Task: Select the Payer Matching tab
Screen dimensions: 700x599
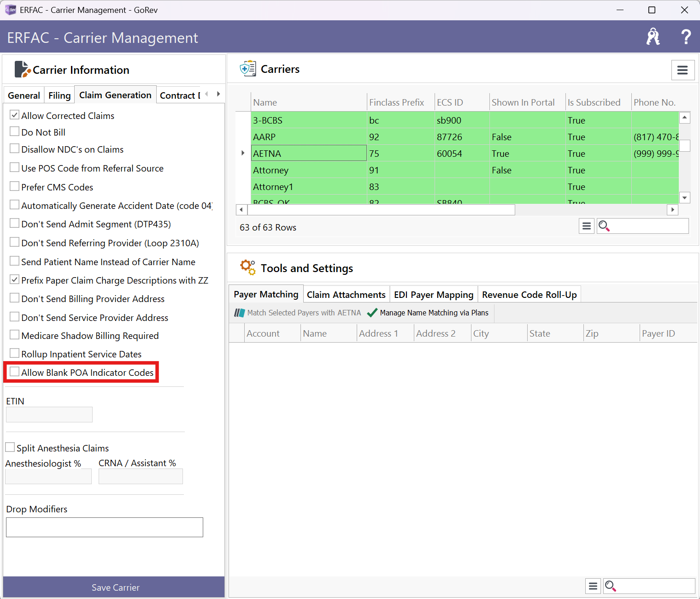Action: tap(266, 294)
